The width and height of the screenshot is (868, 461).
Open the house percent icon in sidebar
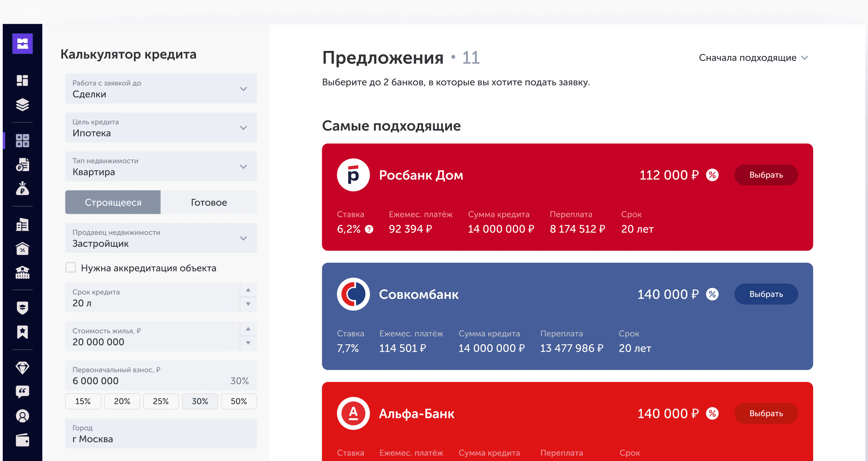point(22,249)
